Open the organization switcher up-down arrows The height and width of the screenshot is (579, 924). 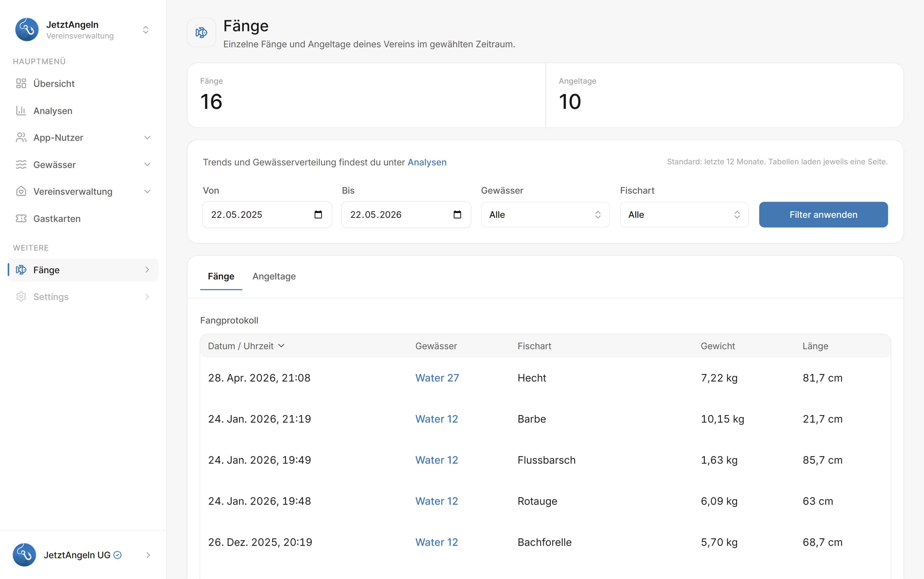coord(145,30)
